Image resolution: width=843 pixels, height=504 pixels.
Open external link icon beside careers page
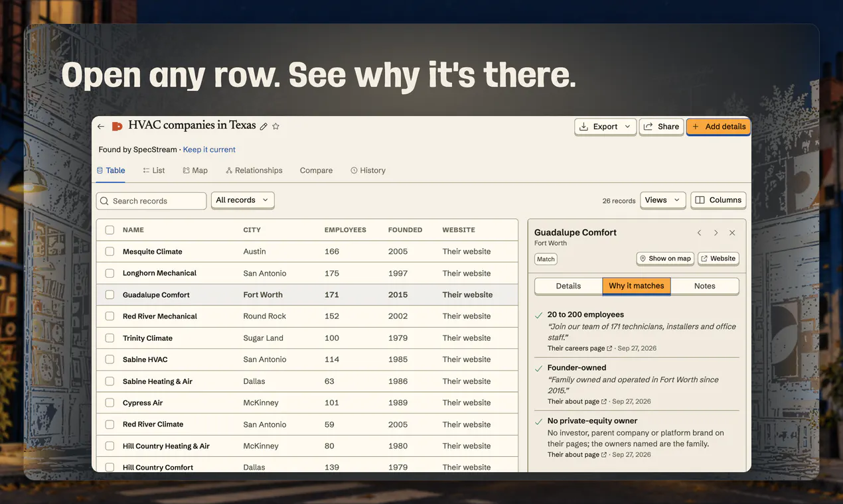pos(609,348)
